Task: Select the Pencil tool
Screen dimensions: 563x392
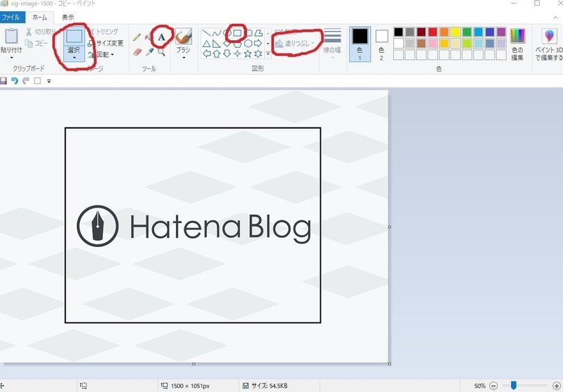Action: (x=137, y=37)
